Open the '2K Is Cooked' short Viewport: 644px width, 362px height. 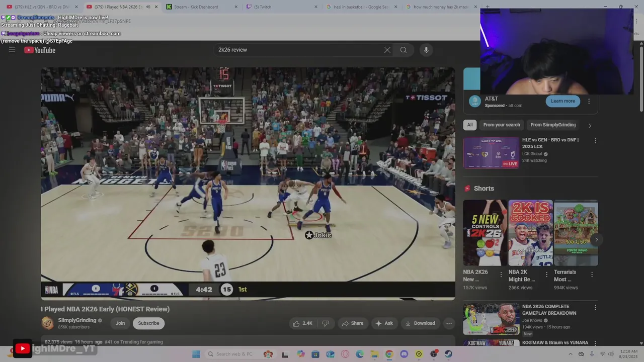coord(530,233)
